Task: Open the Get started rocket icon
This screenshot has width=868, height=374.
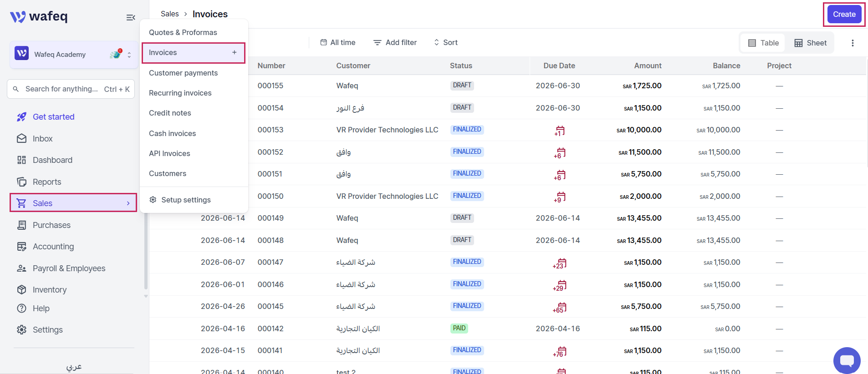Action: tap(21, 117)
